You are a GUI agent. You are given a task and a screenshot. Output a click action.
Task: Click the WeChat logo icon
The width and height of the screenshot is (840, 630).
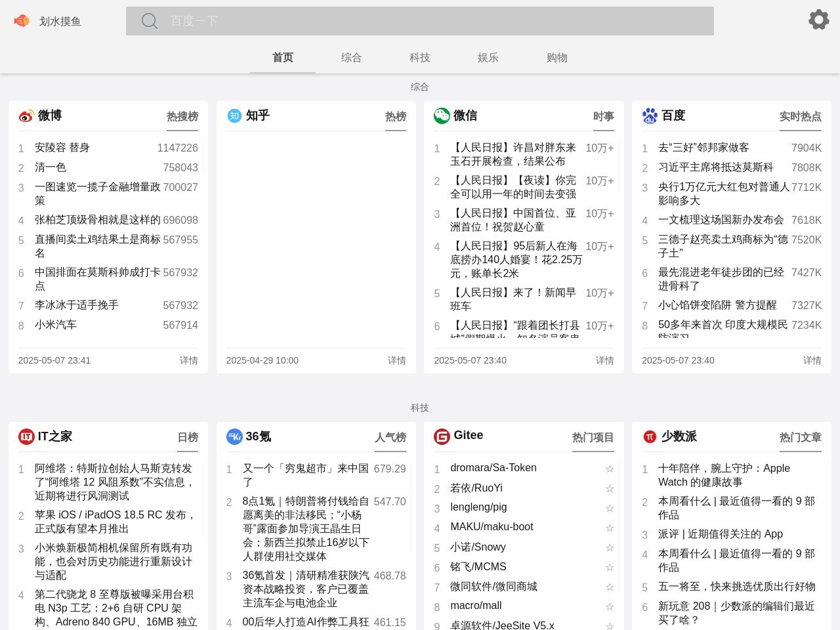[x=442, y=115]
